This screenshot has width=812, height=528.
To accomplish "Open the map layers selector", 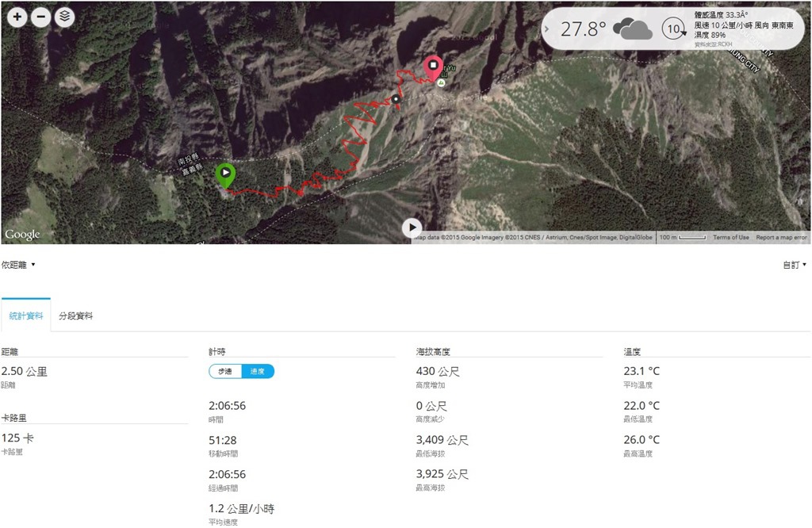I will pos(65,17).
